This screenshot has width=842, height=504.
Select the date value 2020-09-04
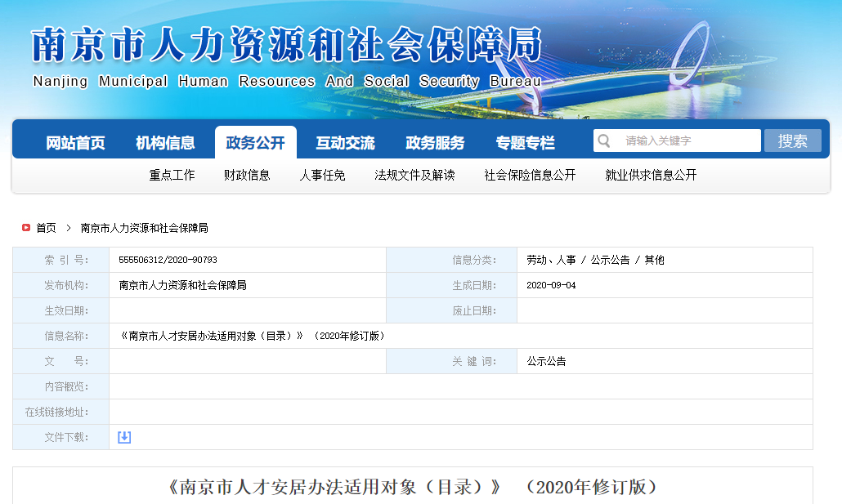point(551,285)
